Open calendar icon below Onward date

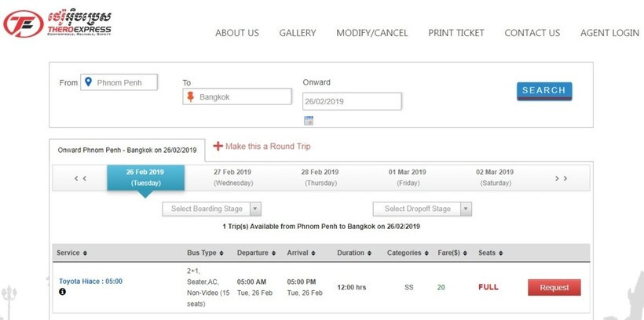tap(309, 120)
